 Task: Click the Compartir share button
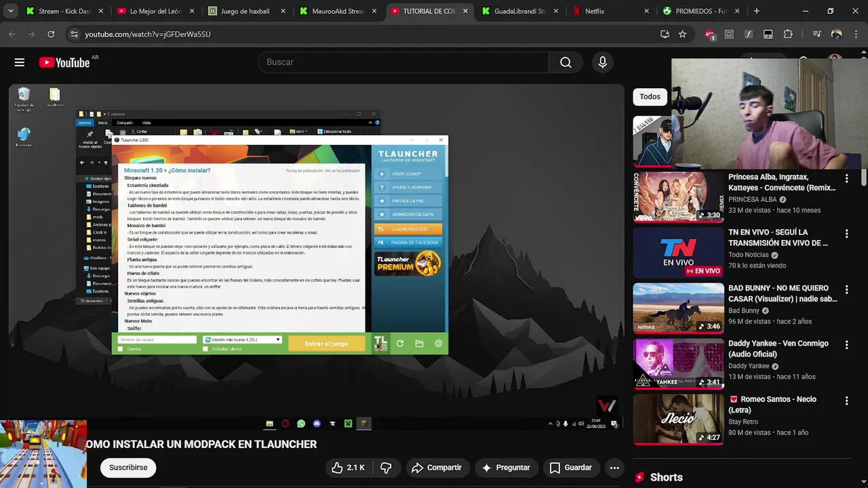pyautogui.click(x=437, y=468)
